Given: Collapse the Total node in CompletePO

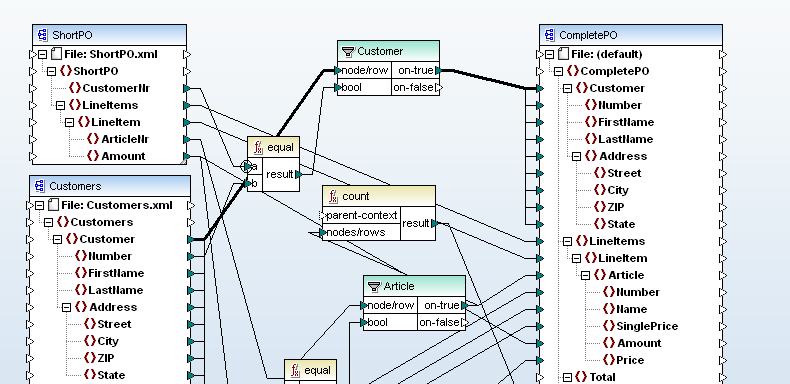Looking at the screenshot, I should coord(567,377).
